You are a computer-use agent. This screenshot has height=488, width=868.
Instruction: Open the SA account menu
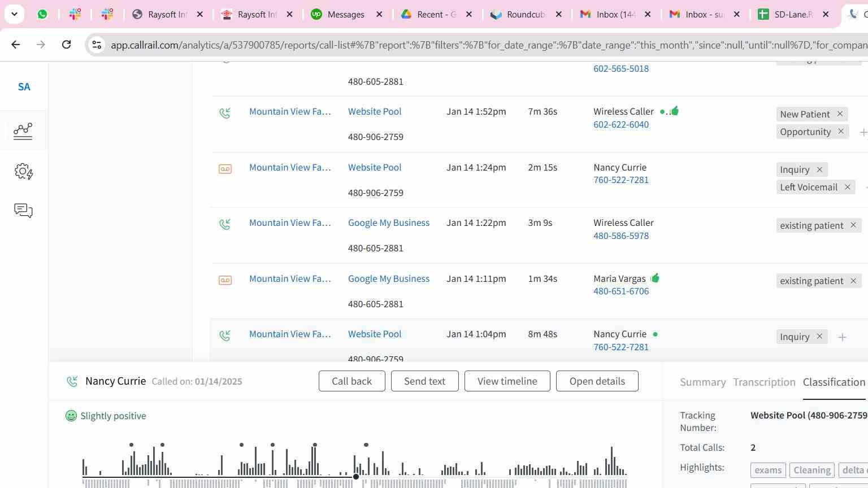[24, 87]
